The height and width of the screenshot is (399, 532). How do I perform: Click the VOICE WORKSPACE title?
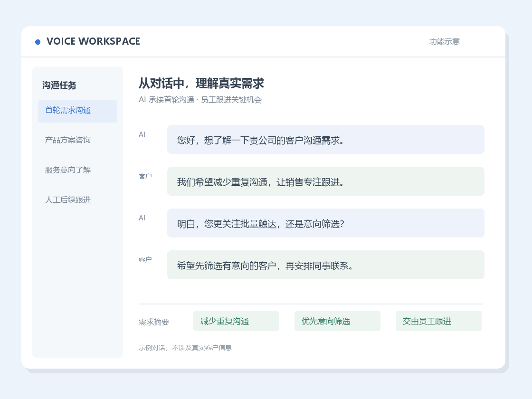tap(93, 41)
